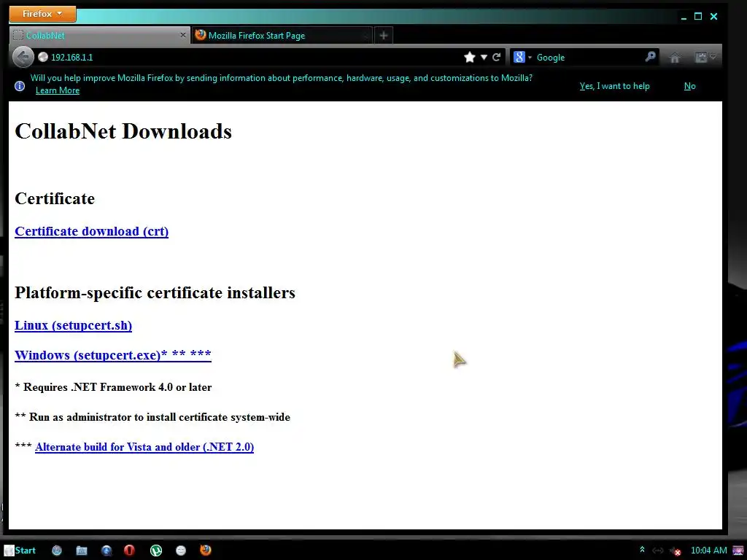The image size is (747, 560).
Task: Open Certificate download (crt) link
Action: tap(91, 231)
